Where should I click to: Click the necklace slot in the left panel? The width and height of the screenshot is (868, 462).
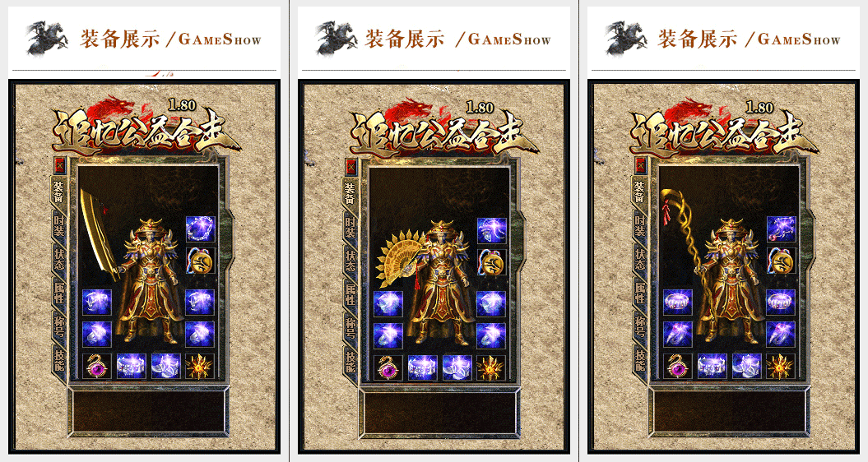tap(200, 229)
